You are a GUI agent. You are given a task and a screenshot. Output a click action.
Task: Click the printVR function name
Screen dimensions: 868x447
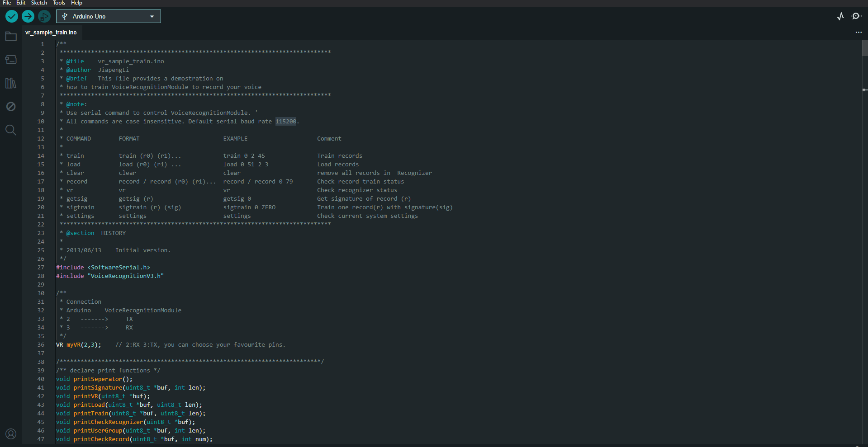[x=85, y=396]
